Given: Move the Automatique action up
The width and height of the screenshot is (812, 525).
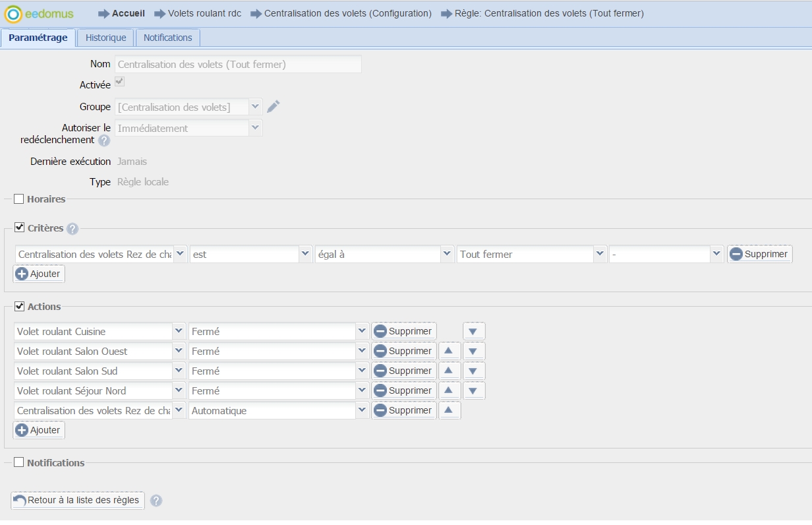Looking at the screenshot, I should [449, 410].
